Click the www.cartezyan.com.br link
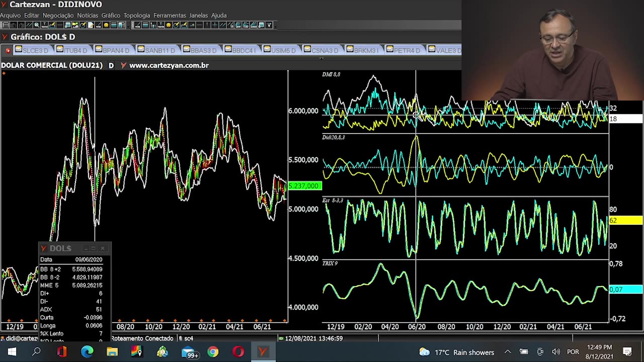Screen dimensions: 644x362 click(169, 65)
